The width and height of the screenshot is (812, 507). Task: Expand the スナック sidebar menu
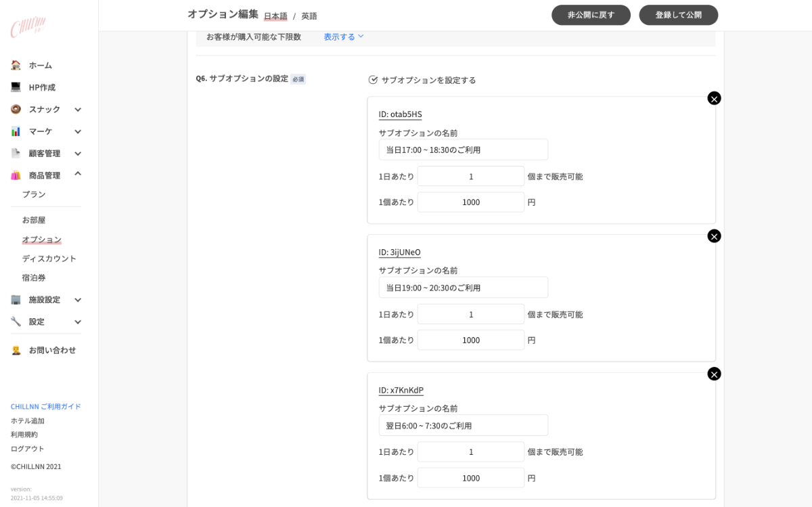click(x=78, y=110)
